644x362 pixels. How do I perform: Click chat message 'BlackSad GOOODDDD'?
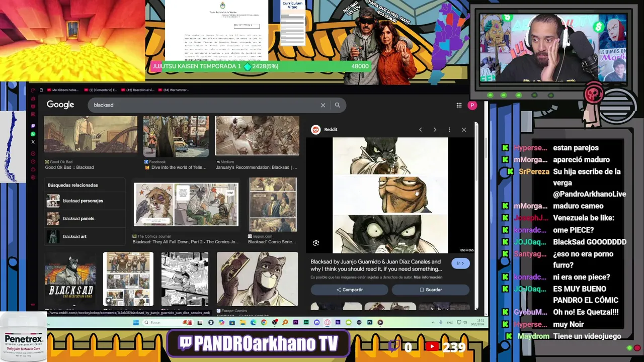point(590,242)
